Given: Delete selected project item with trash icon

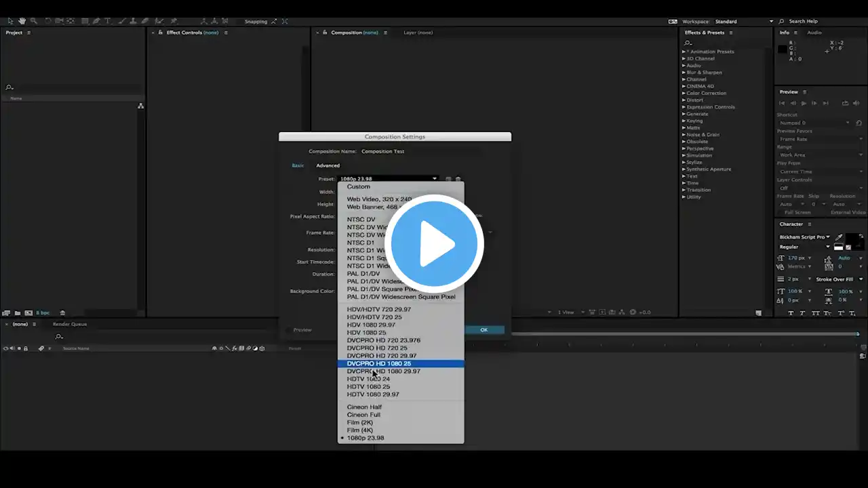Looking at the screenshot, I should (x=62, y=313).
